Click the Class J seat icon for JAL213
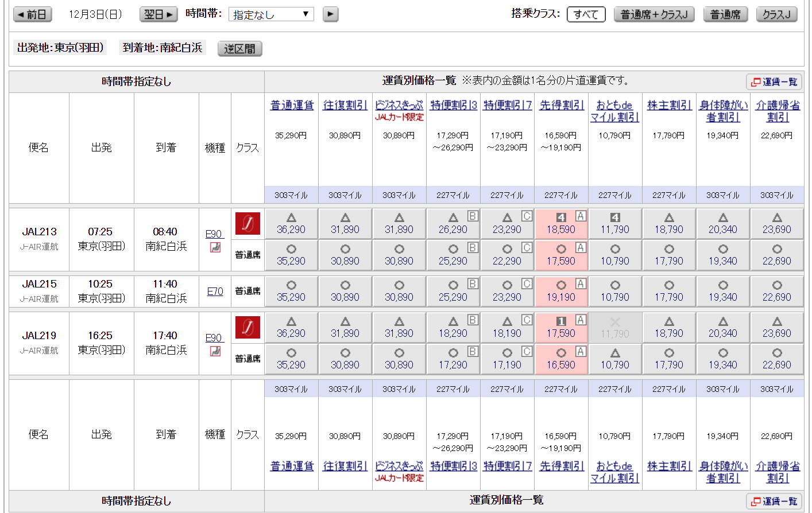Screen dimensions: 812x513 tap(248, 223)
